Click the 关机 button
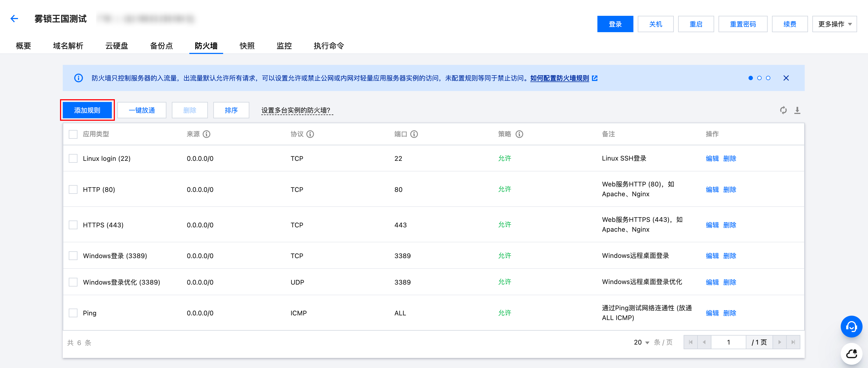The width and height of the screenshot is (868, 368). (x=656, y=24)
